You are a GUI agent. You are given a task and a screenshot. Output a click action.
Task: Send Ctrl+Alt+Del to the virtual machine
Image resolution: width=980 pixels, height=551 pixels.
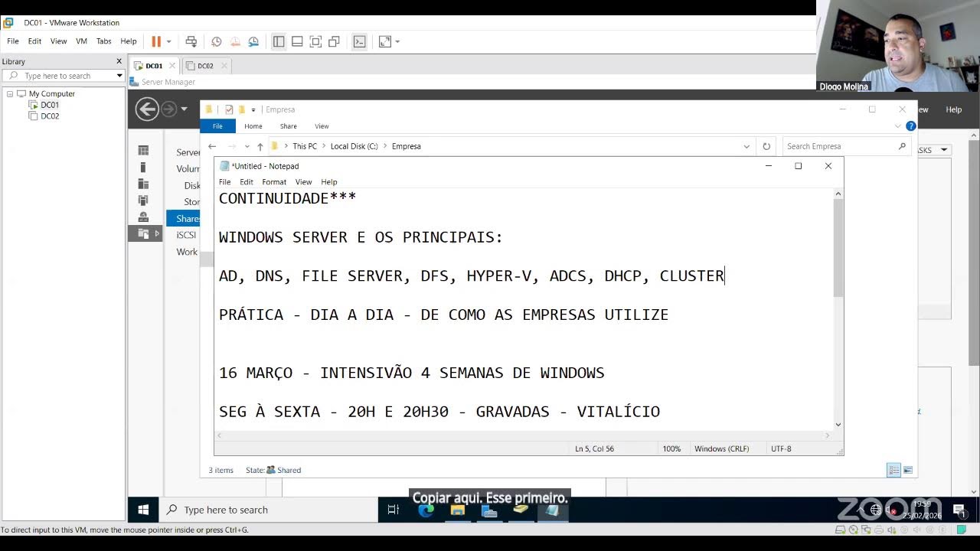point(191,41)
